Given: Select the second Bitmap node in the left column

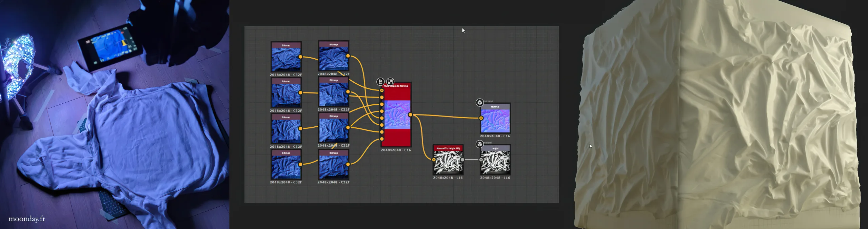Looking at the screenshot, I should [286, 93].
